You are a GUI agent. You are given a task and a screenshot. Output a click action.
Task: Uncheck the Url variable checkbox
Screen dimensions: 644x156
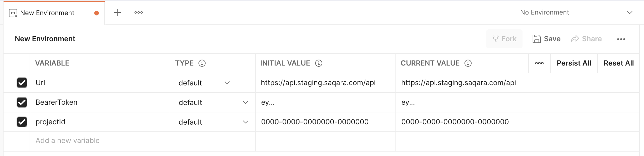point(22,83)
